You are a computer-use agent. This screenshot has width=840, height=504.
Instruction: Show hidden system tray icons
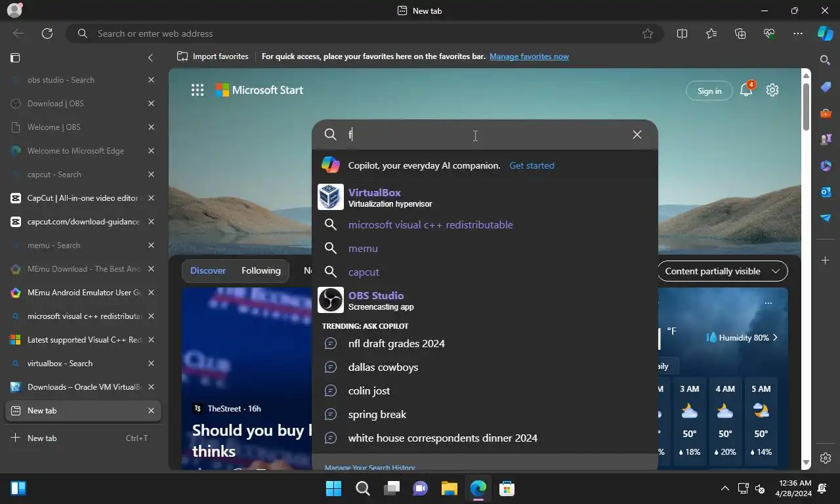click(725, 488)
